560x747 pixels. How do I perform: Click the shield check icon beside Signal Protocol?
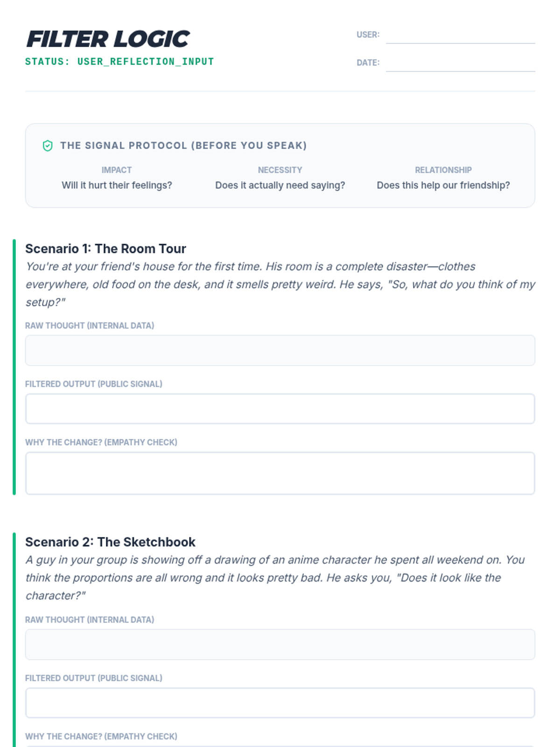(x=48, y=146)
